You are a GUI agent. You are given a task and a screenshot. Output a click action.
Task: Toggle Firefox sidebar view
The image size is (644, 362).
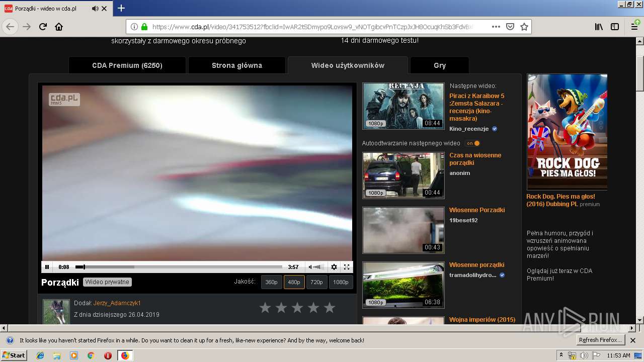tap(615, 27)
